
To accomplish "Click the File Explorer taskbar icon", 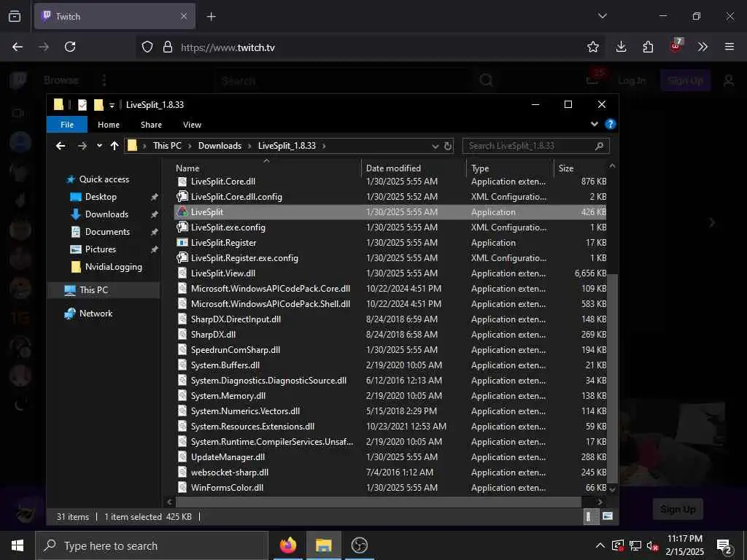I will (x=323, y=545).
